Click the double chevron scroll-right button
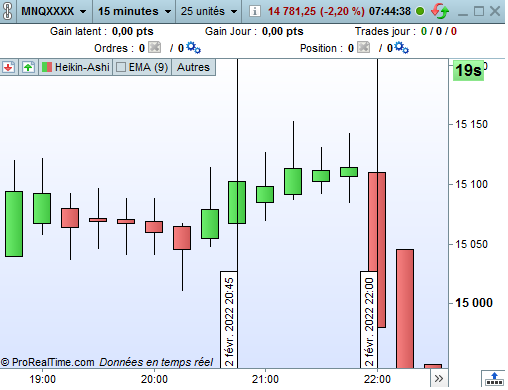This screenshot has width=508, height=390. pyautogui.click(x=439, y=379)
